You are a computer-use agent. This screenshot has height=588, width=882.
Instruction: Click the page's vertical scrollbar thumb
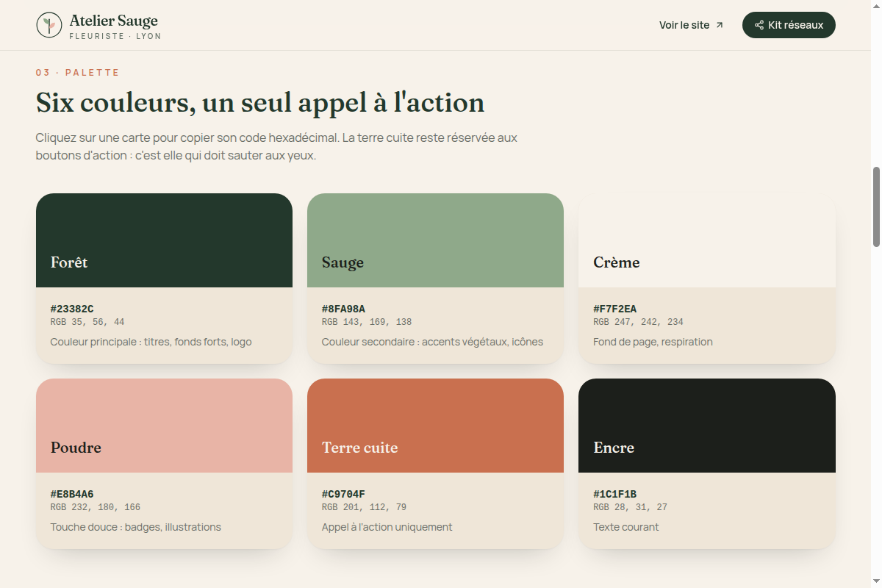tap(876, 207)
